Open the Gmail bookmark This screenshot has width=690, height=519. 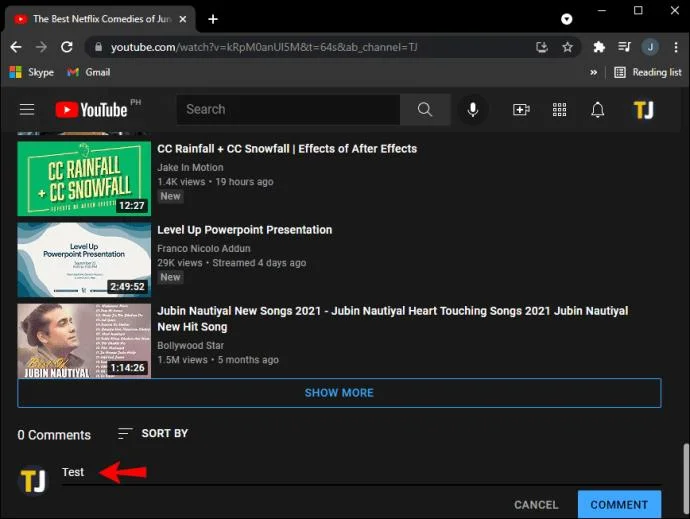[x=88, y=72]
